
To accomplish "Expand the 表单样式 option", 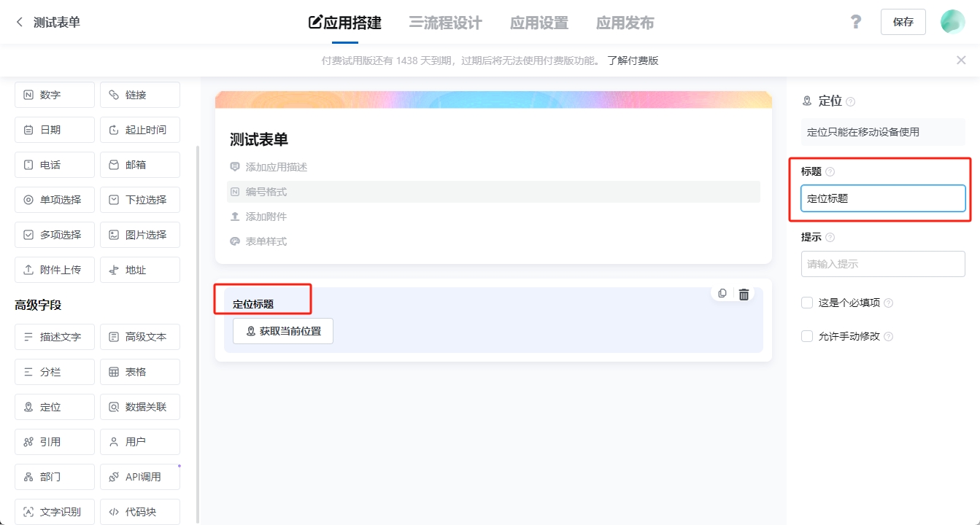I will (x=266, y=241).
